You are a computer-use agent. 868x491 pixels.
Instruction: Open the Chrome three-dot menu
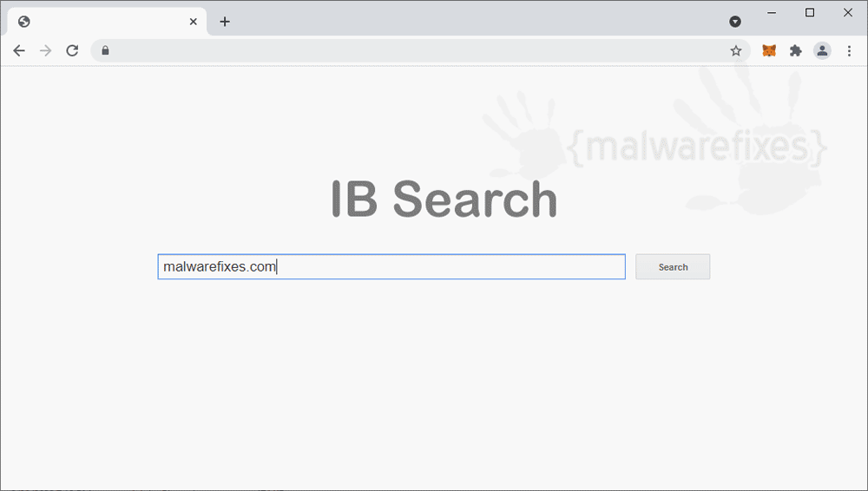click(849, 51)
